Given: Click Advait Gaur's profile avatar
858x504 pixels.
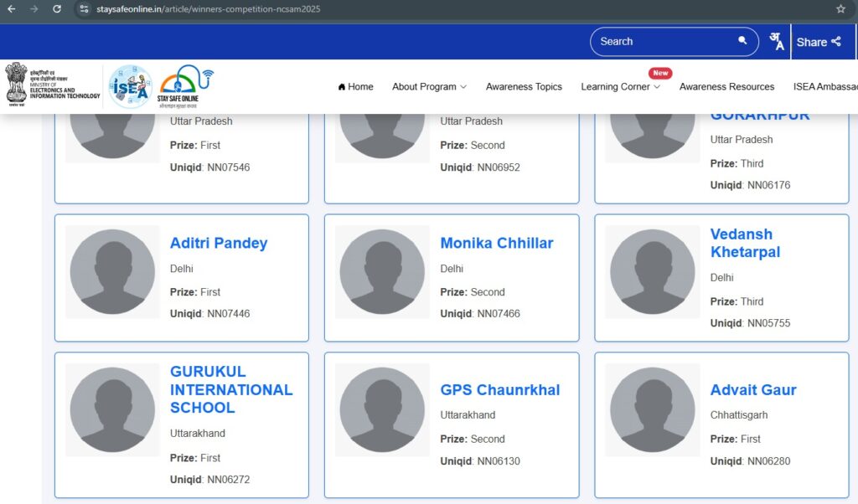Looking at the screenshot, I should (652, 410).
